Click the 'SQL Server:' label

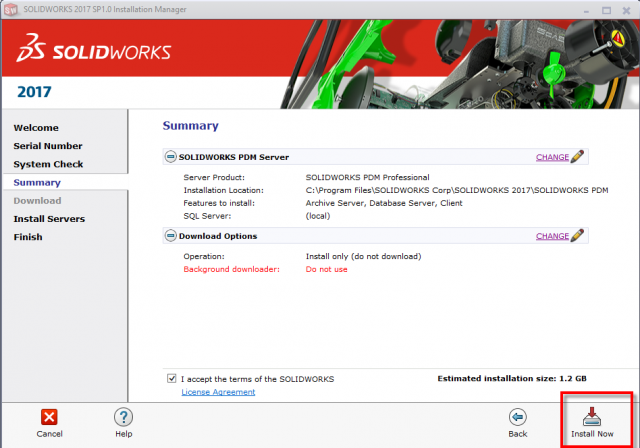[207, 216]
